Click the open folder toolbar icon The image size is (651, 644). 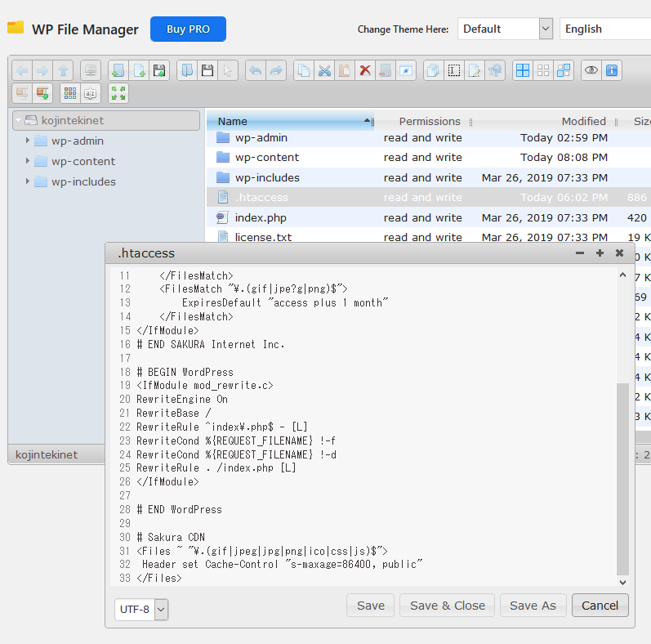(187, 70)
